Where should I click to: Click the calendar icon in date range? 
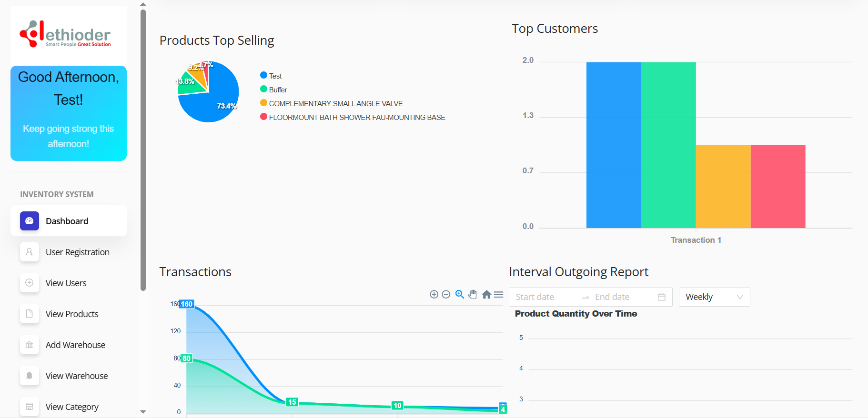(x=661, y=297)
